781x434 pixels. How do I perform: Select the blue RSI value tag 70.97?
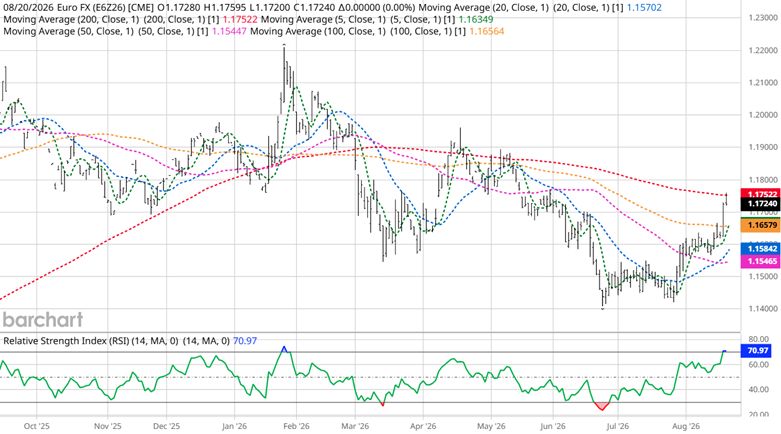coord(756,351)
